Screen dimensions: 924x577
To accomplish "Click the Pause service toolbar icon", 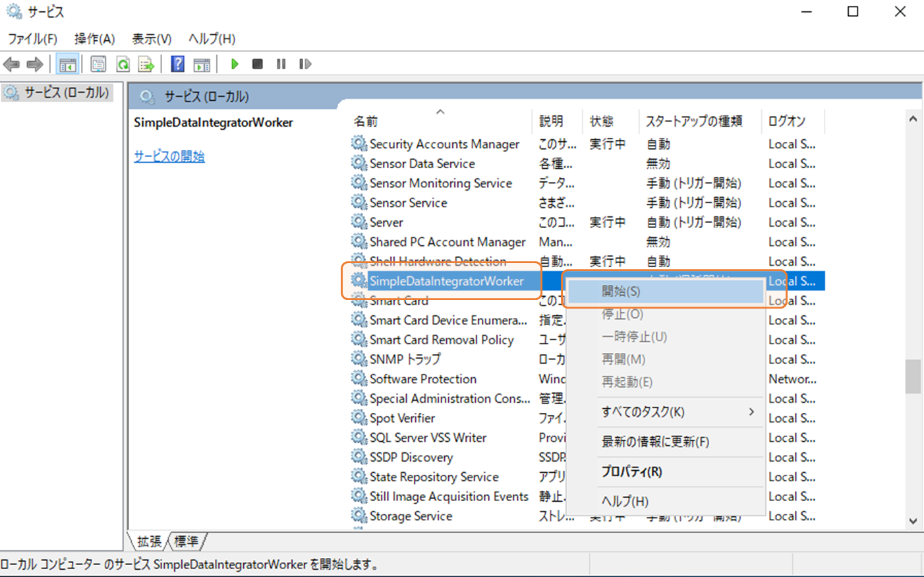I will [281, 64].
